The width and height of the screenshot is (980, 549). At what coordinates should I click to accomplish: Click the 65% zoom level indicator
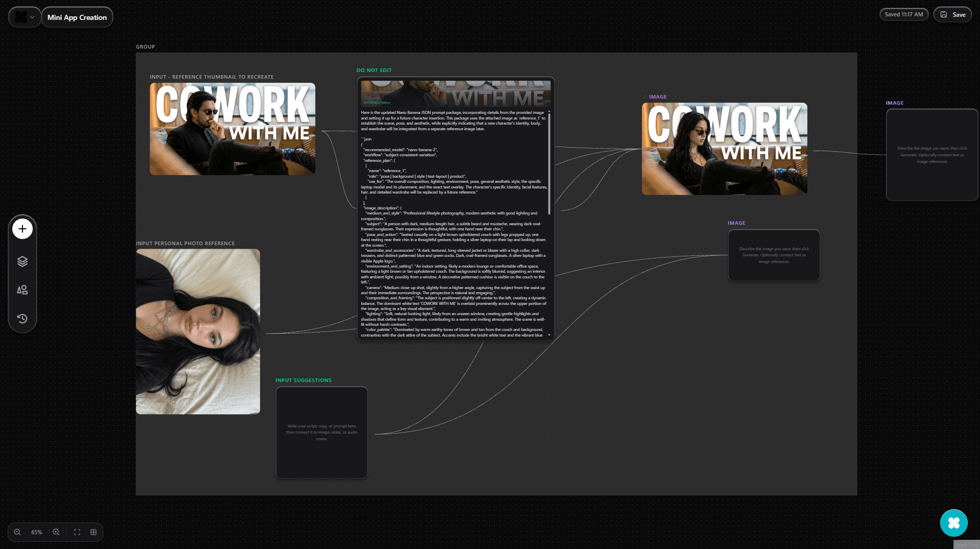click(35, 532)
